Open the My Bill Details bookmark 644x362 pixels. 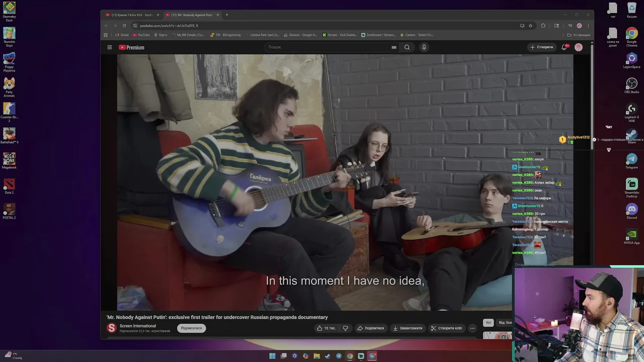coord(188,35)
